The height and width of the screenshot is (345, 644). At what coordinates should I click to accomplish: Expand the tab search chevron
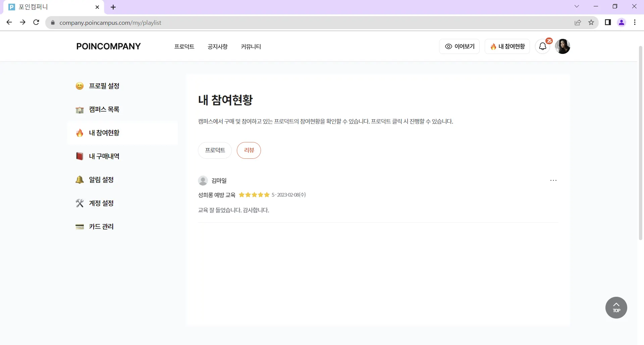(577, 6)
